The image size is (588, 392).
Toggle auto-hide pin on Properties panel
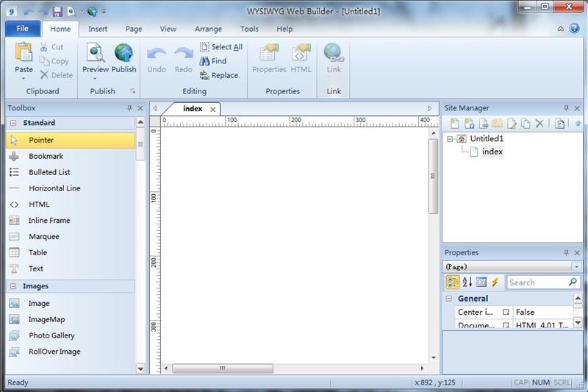566,252
